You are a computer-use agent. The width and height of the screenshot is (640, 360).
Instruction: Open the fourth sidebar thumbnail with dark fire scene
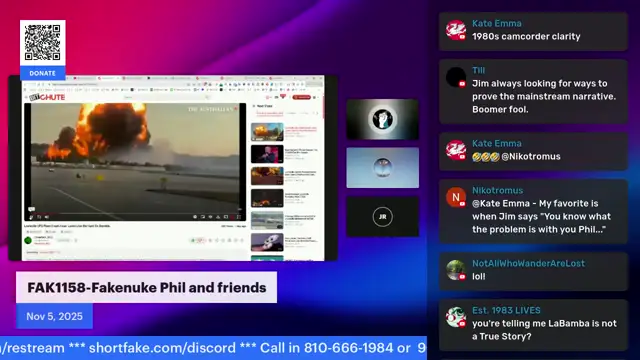point(267,198)
